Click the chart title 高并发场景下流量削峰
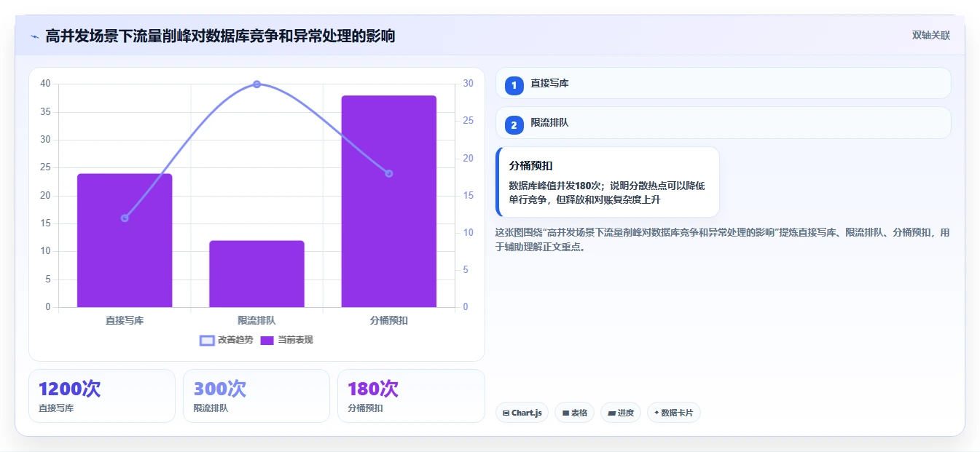The width and height of the screenshot is (980, 452). click(x=220, y=36)
